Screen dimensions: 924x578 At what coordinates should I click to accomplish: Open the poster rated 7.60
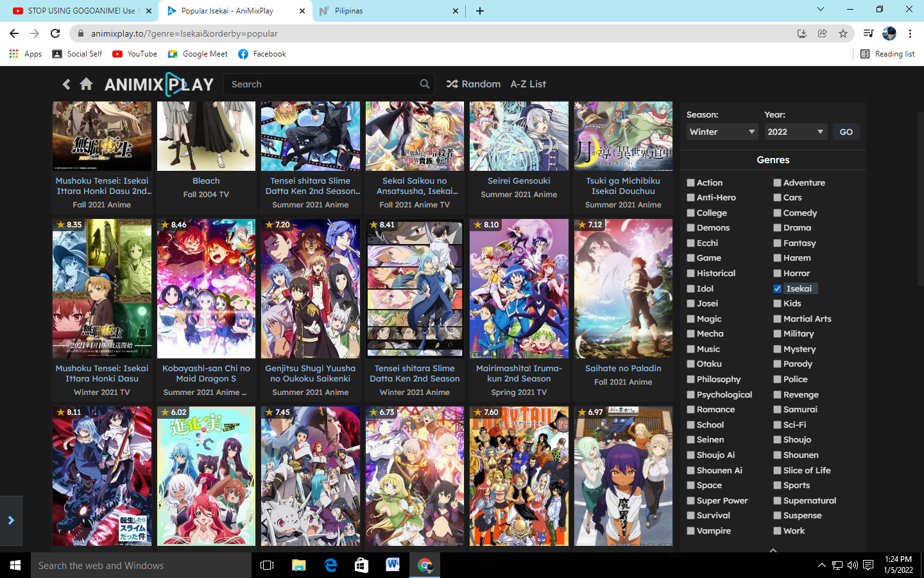(x=519, y=476)
